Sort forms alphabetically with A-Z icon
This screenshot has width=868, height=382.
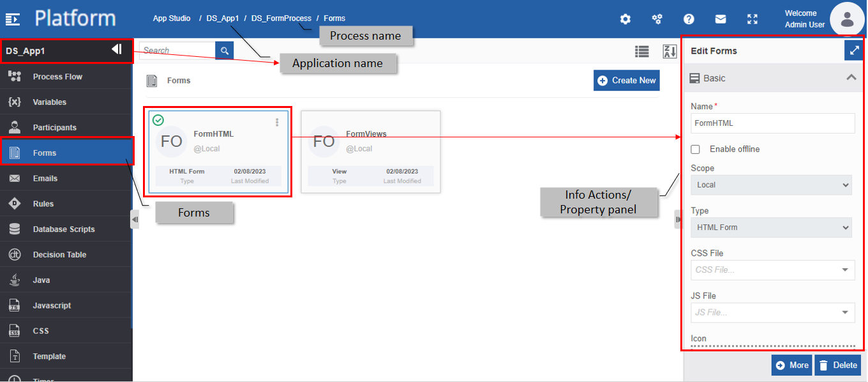[x=670, y=52]
